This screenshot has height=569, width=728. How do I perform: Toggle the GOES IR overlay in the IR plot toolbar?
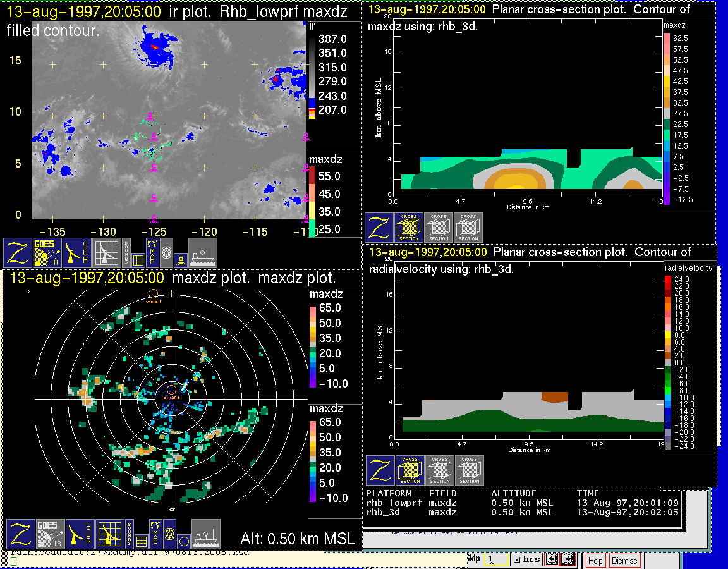[x=47, y=252]
